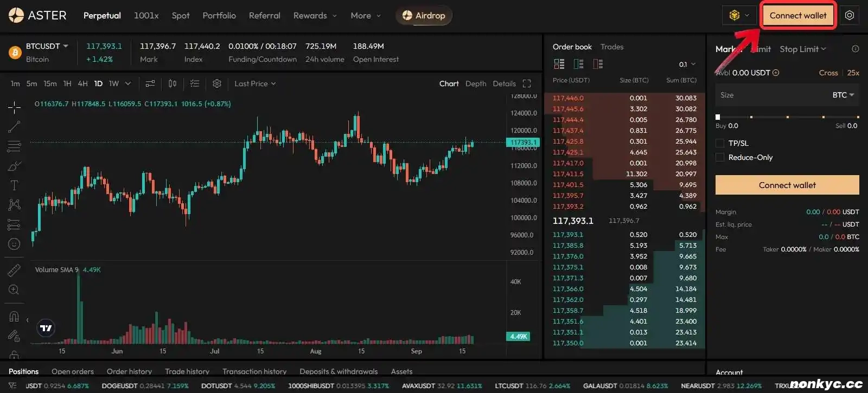Open the forecasting and measurement tools
The height and width of the screenshot is (393, 868).
[x=14, y=224]
